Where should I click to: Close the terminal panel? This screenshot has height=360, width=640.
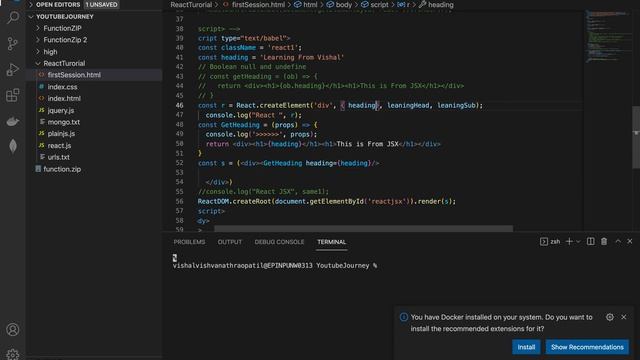630,241
